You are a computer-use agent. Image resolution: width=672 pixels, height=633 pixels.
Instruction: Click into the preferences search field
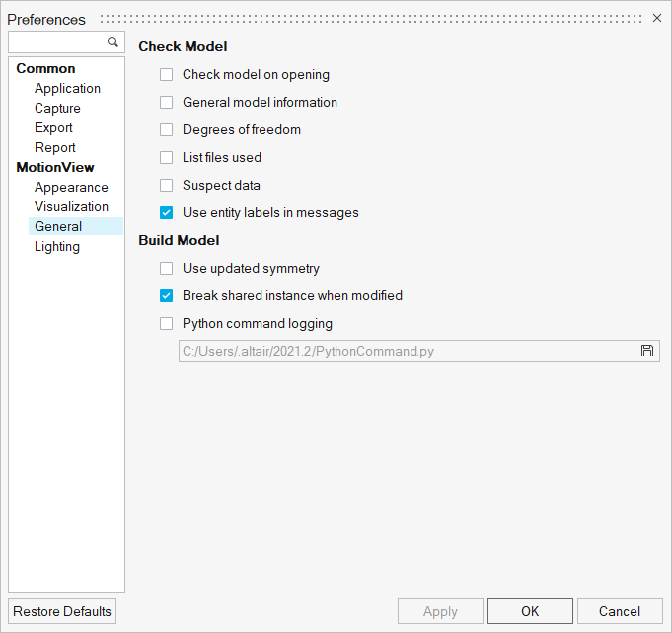(x=58, y=42)
